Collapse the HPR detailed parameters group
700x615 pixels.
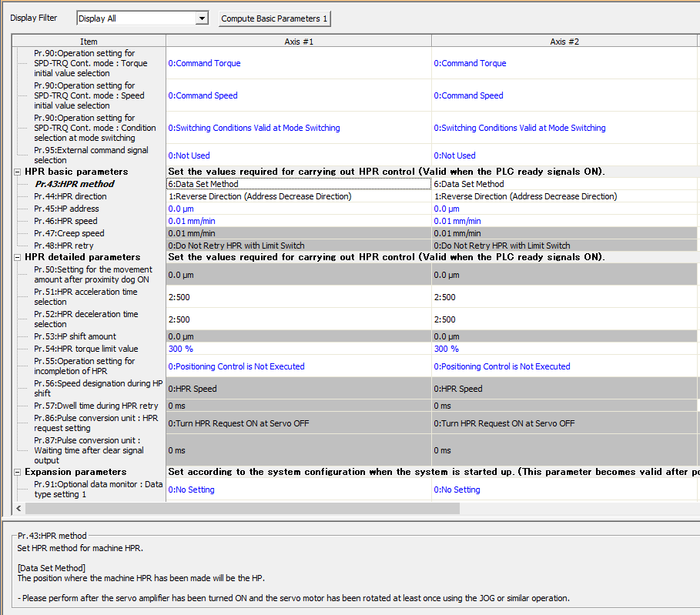pos(18,257)
